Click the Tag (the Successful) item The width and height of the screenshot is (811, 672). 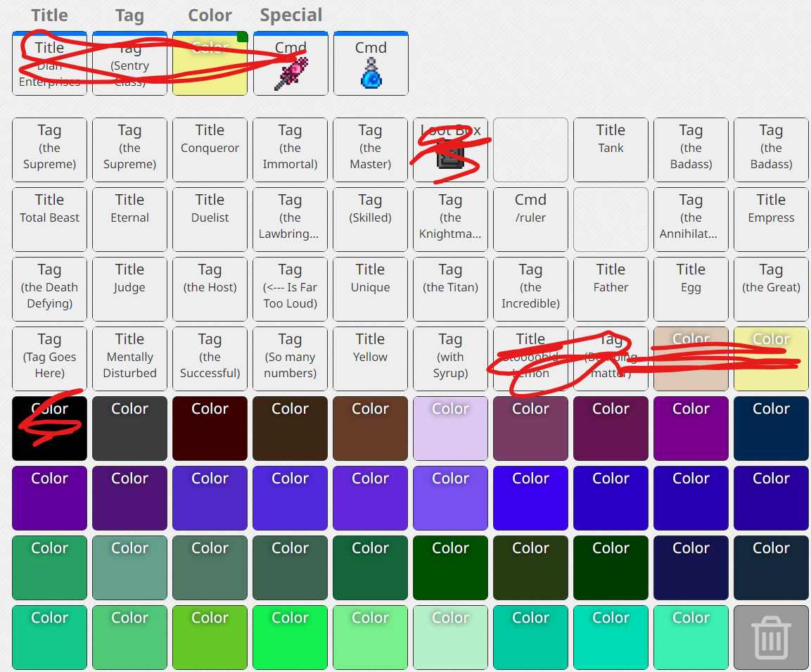[x=210, y=358]
